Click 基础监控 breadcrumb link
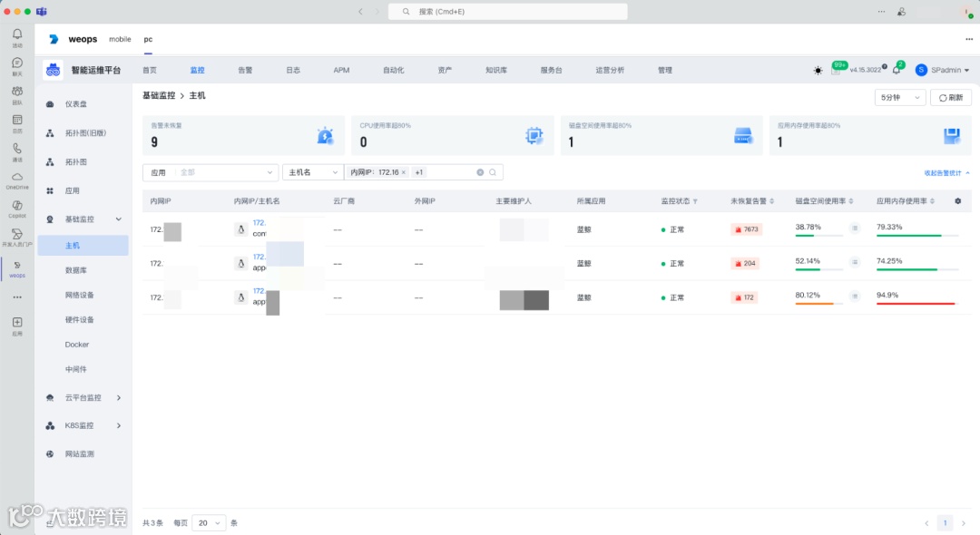The image size is (980, 535). (159, 95)
